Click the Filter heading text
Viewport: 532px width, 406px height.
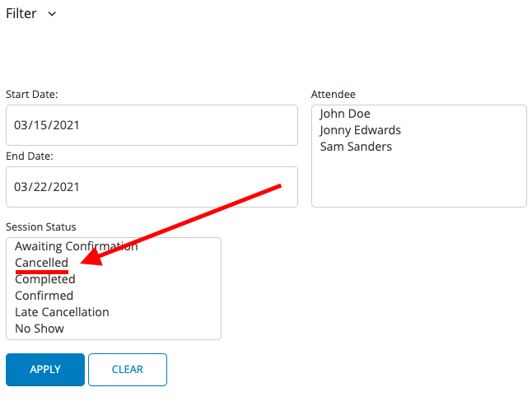click(21, 13)
